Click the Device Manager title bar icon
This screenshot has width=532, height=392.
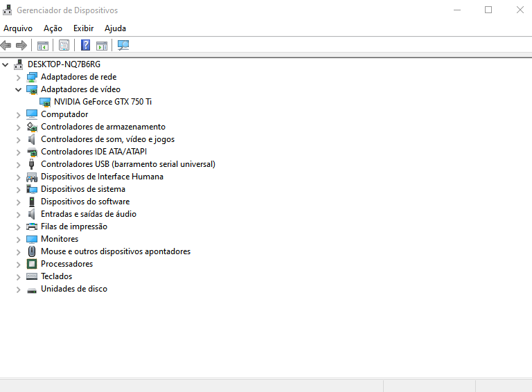click(x=7, y=10)
